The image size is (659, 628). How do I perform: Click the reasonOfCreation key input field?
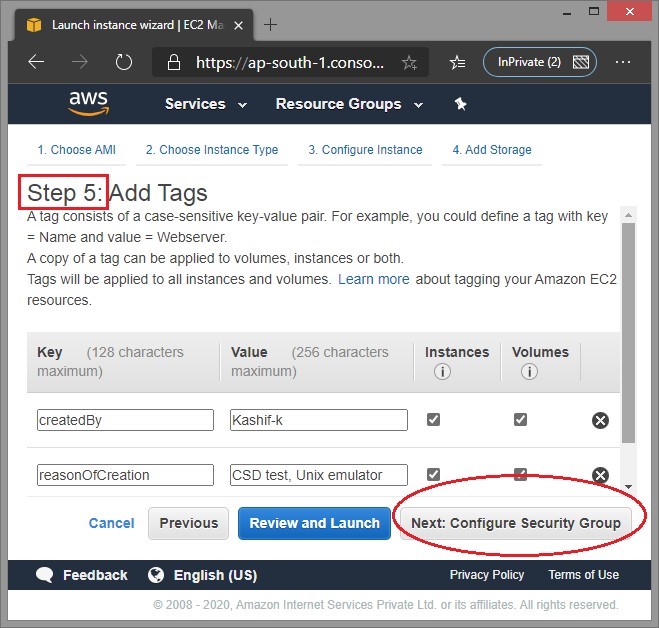[x=125, y=475]
